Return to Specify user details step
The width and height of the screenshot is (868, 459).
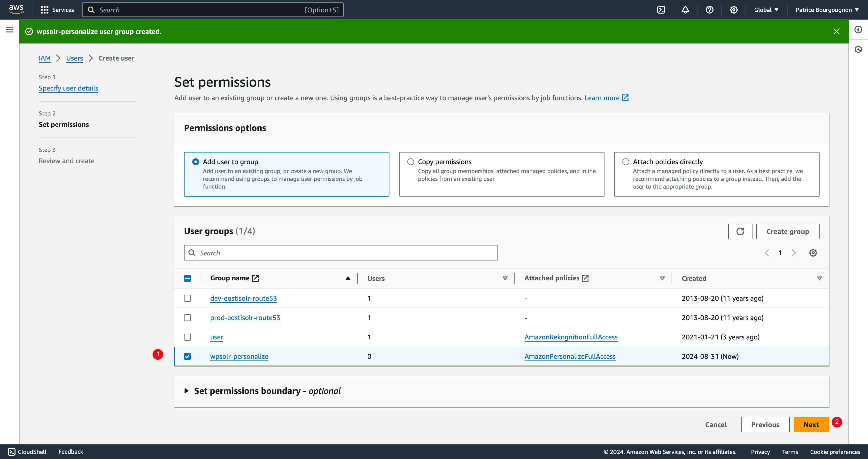(x=68, y=88)
